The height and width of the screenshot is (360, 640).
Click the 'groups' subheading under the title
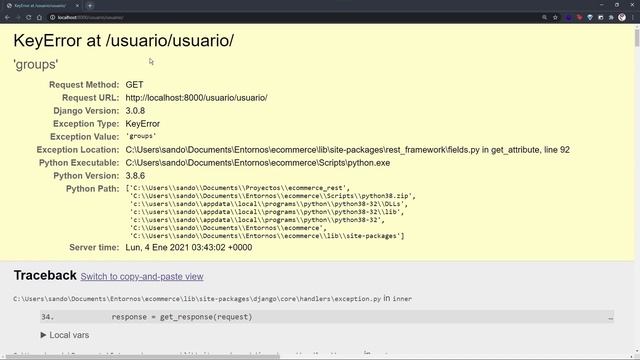point(36,64)
